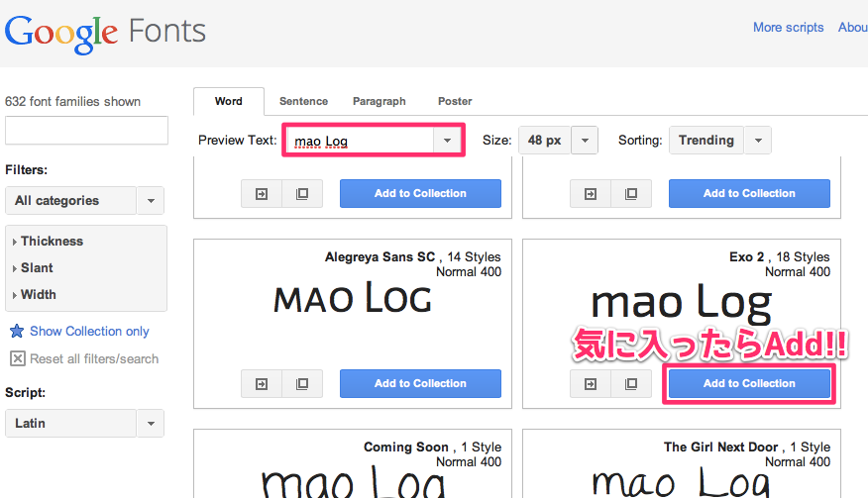Click pop-out icon for Alegreya Sans SC
The width and height of the screenshot is (868, 498).
302,383
